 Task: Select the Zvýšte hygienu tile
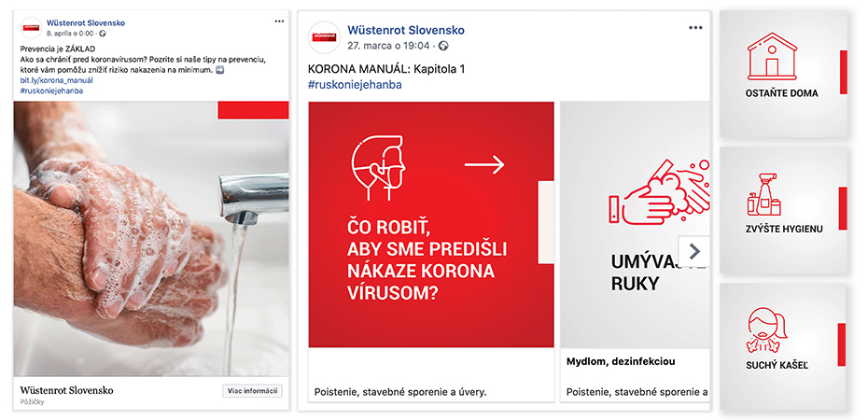[783, 210]
